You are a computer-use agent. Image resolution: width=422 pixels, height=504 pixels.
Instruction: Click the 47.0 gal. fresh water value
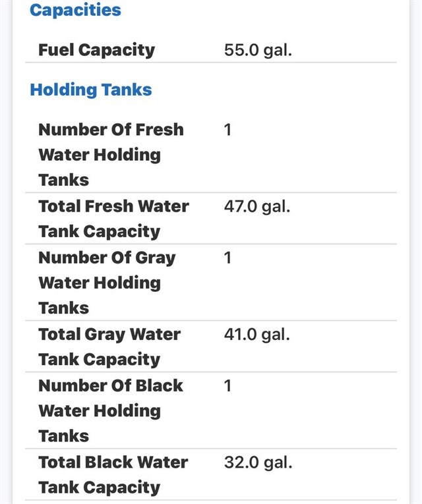tap(257, 206)
